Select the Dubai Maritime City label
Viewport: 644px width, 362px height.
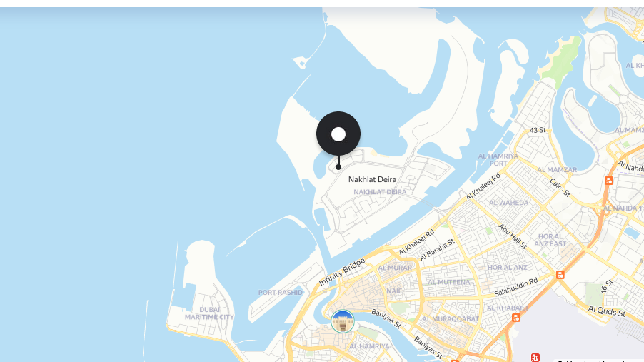point(209,313)
